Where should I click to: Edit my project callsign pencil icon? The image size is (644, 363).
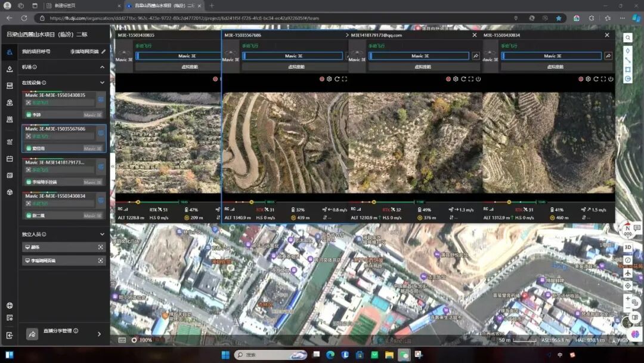[103, 52]
